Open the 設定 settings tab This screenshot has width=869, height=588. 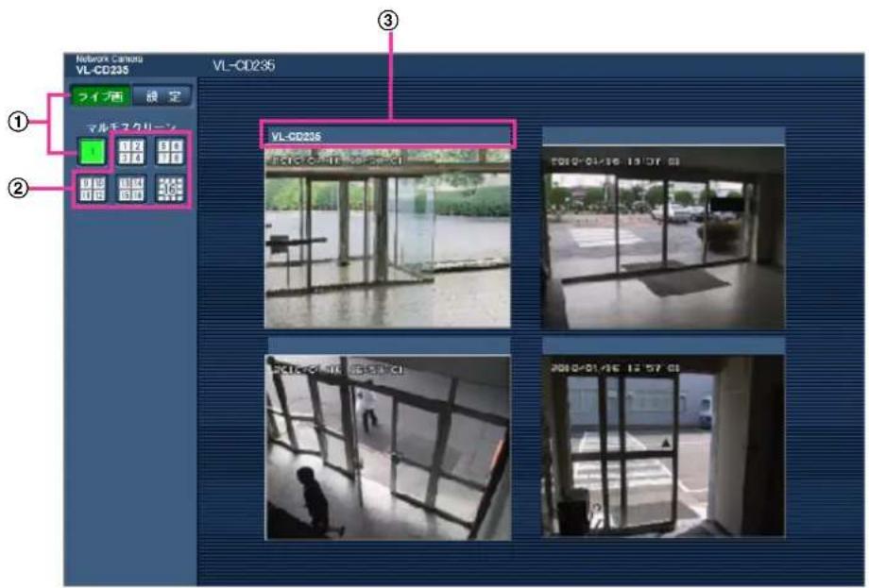(162, 96)
